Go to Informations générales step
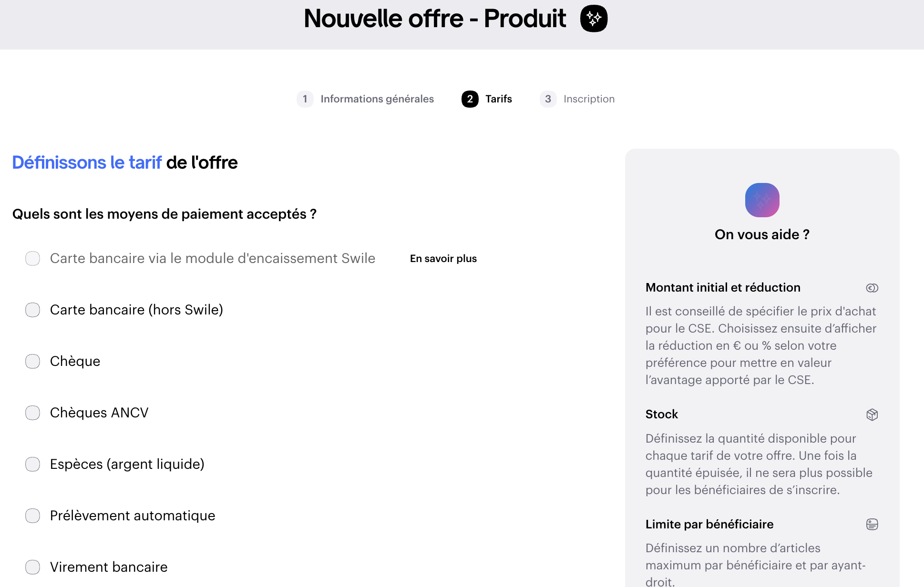 click(377, 99)
